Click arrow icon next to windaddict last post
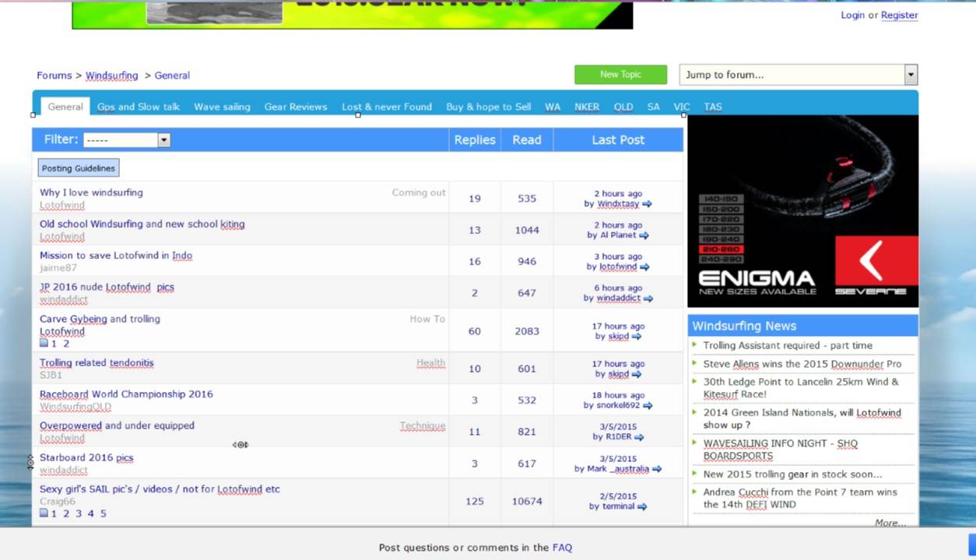This screenshot has height=560, width=976. click(x=648, y=299)
